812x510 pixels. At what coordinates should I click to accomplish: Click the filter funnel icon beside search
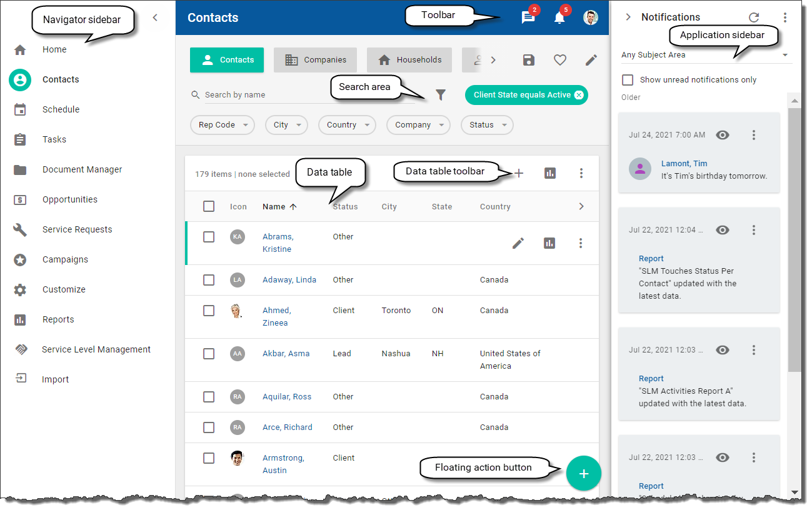pos(441,94)
